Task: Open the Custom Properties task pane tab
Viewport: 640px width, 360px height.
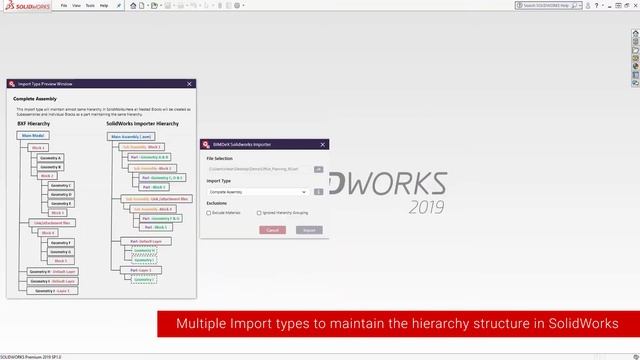Action: click(636, 75)
